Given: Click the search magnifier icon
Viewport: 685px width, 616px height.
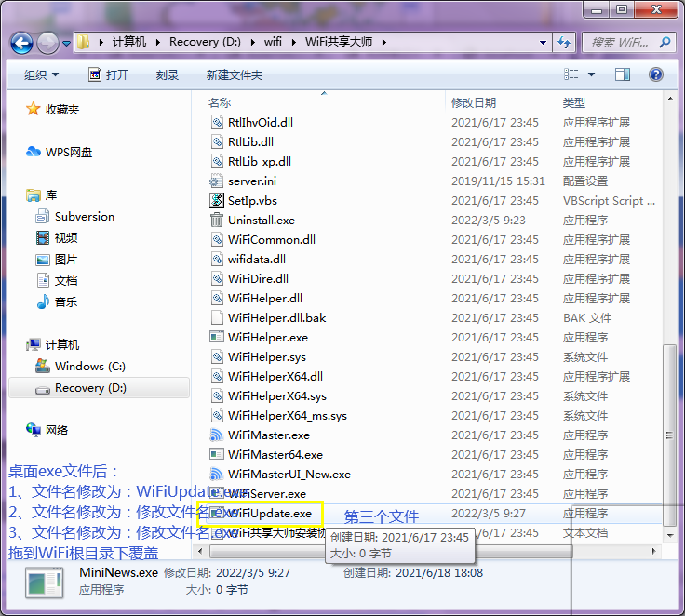Looking at the screenshot, I should pos(665,43).
